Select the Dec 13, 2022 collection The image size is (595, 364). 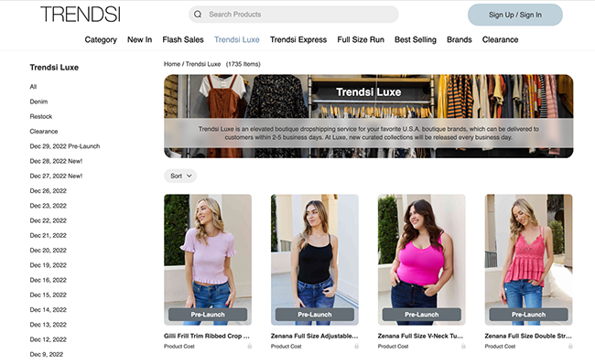tap(49, 325)
